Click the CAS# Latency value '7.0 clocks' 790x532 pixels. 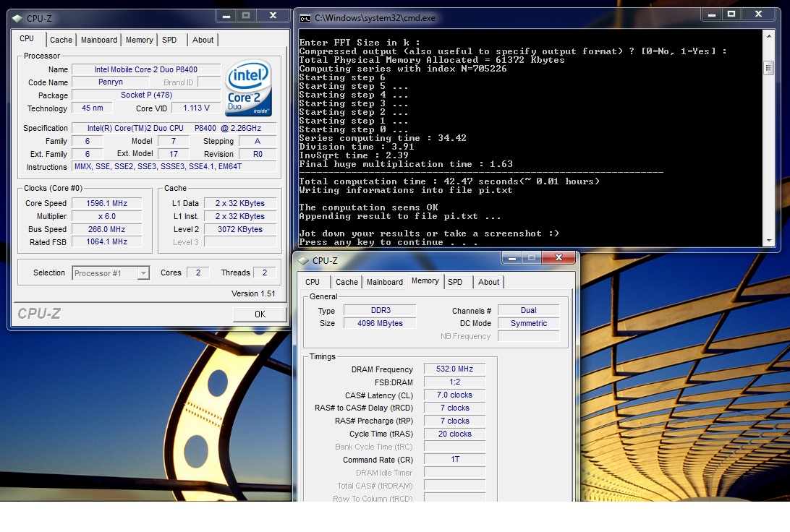pos(455,395)
